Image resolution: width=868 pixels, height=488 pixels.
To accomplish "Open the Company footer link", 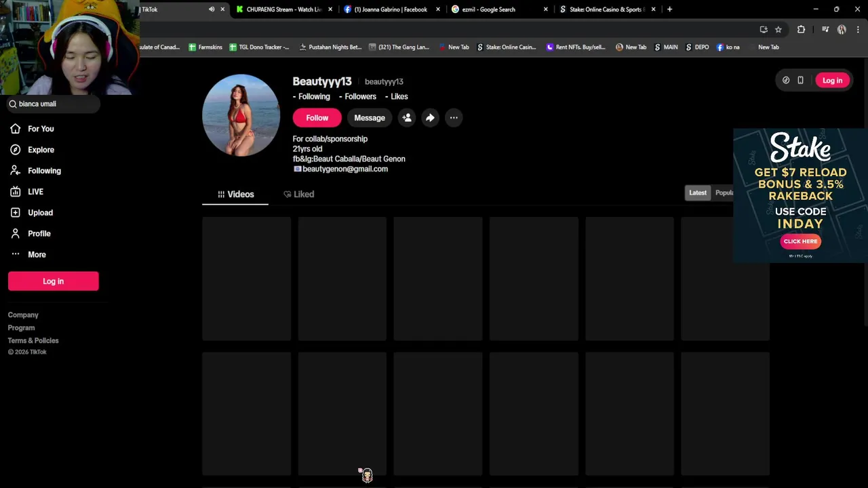I will [x=23, y=315].
